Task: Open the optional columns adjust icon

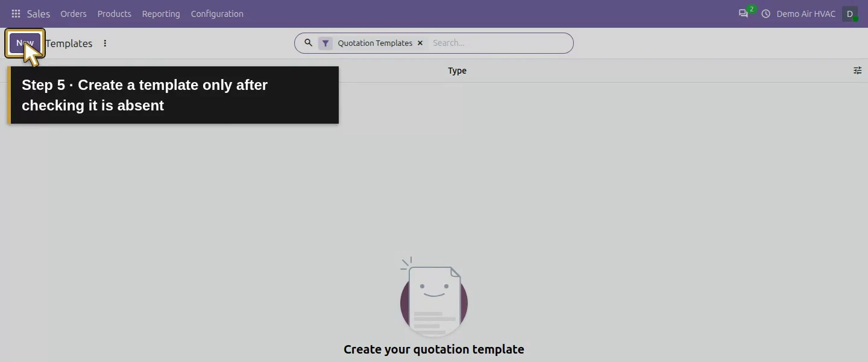Action: coord(857,71)
